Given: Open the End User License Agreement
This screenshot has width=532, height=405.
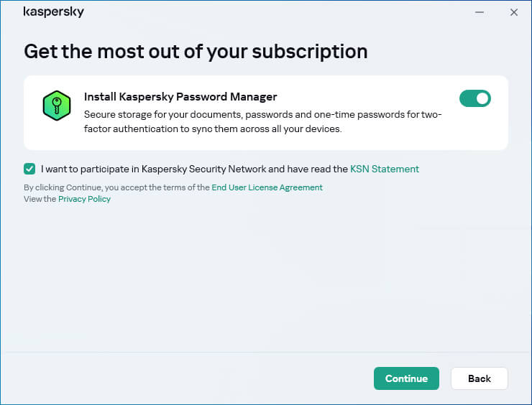Looking at the screenshot, I should pyautogui.click(x=267, y=187).
